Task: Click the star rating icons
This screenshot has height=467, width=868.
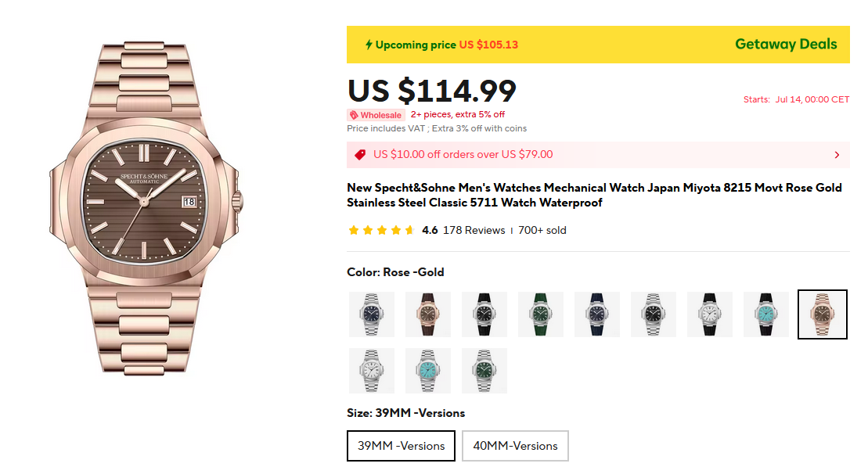Action: (381, 231)
